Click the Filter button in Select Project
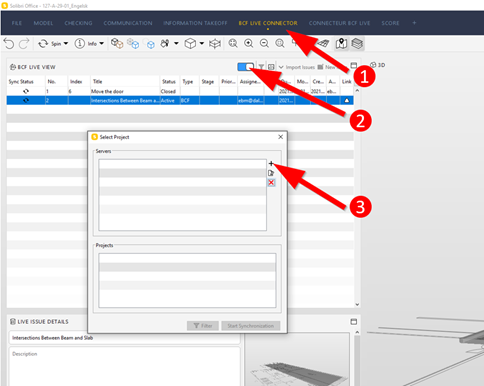 203,326
